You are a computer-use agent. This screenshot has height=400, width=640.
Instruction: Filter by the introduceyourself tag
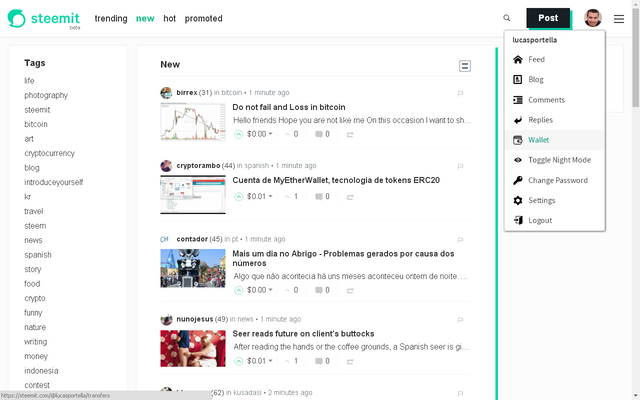[53, 182]
